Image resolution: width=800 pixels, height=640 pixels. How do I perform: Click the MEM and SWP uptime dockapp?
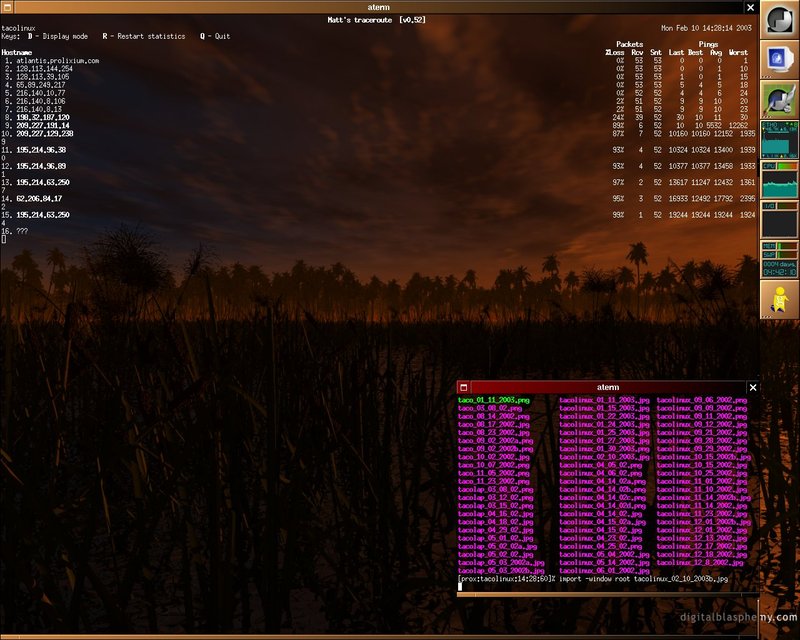pos(779,259)
